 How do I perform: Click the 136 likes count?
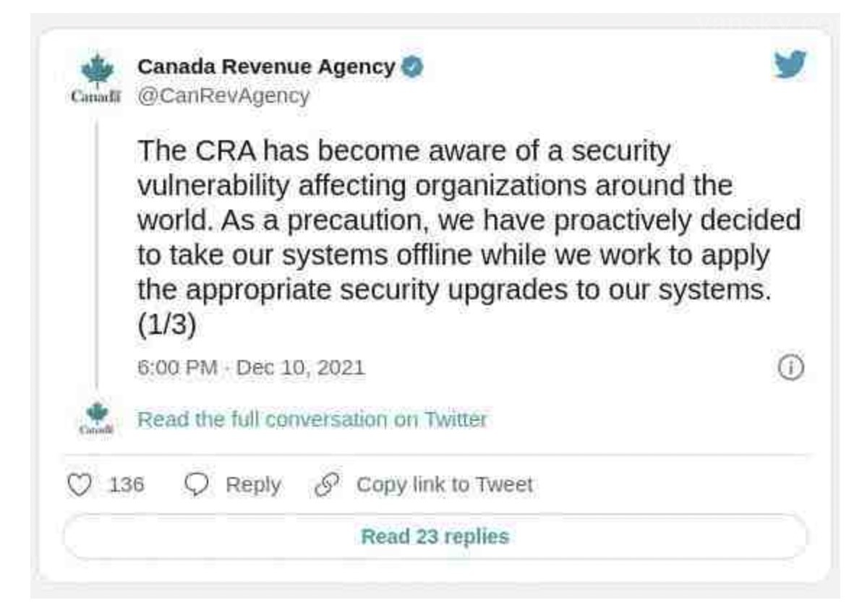click(x=127, y=484)
